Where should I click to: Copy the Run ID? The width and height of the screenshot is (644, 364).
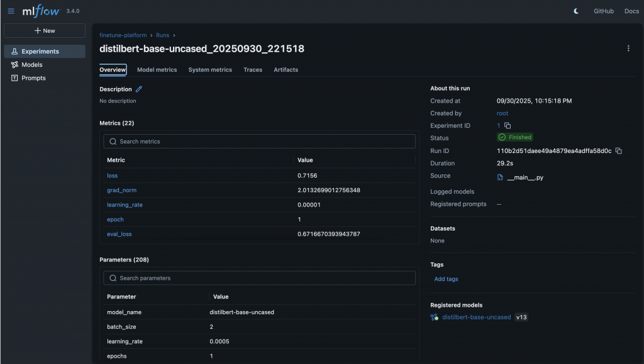619,151
